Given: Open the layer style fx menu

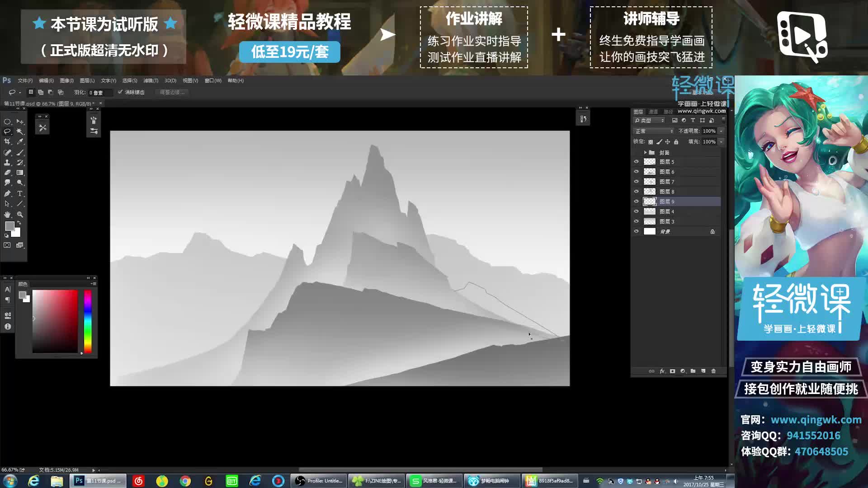Looking at the screenshot, I should pos(662,371).
